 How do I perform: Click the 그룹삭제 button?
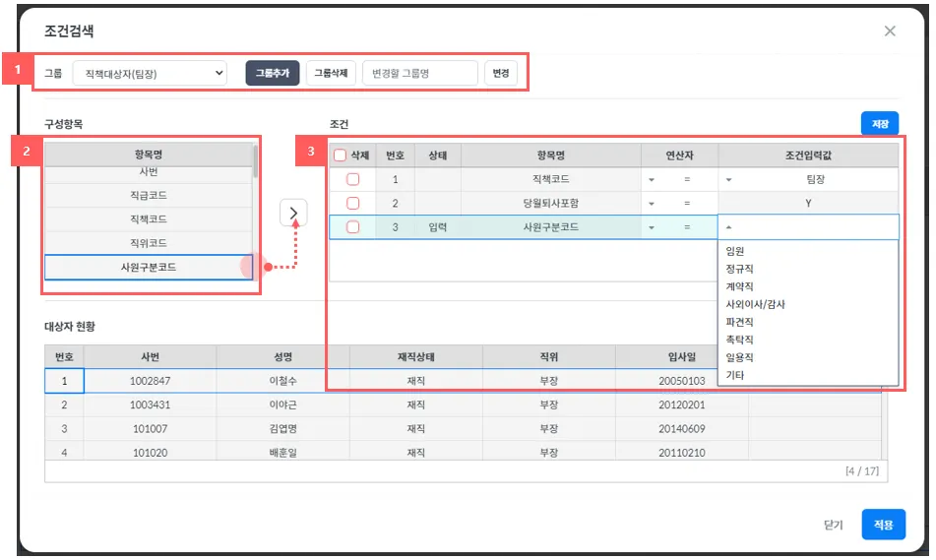click(331, 73)
